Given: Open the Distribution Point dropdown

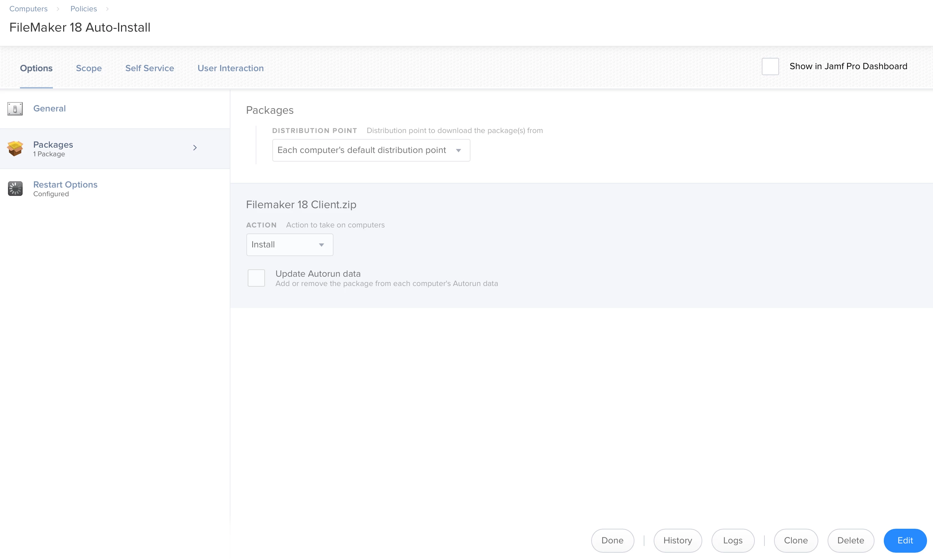Looking at the screenshot, I should tap(371, 150).
